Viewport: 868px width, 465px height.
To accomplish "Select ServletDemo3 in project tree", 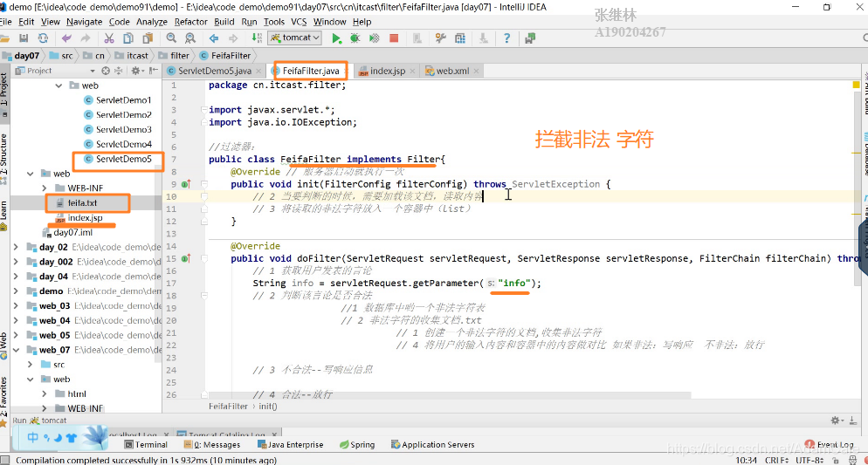I will [x=123, y=129].
